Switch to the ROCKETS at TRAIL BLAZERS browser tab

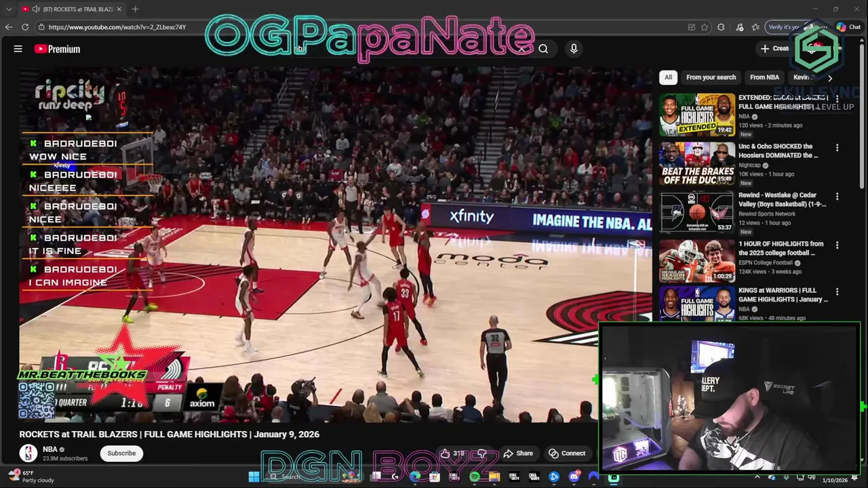click(x=71, y=9)
